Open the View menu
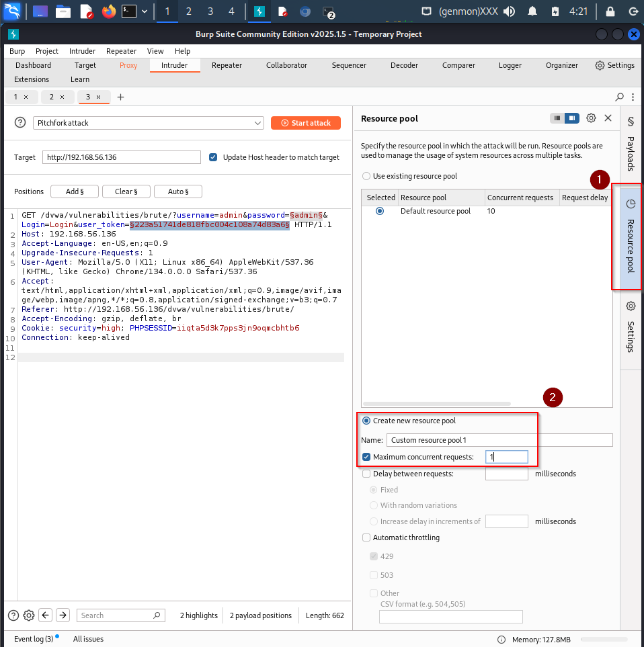644x647 pixels. (x=155, y=51)
